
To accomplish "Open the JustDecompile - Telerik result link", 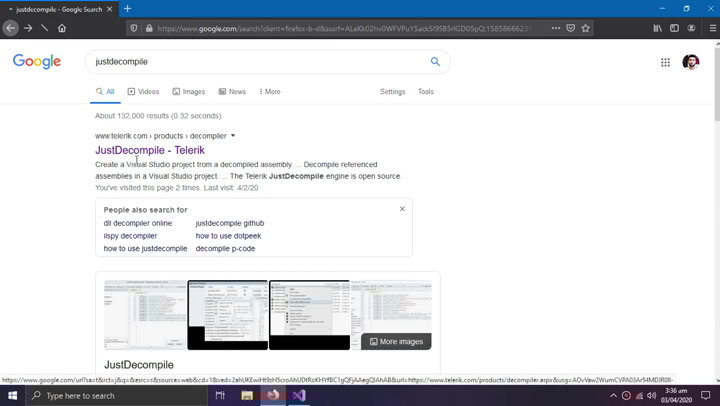I will pos(150,150).
